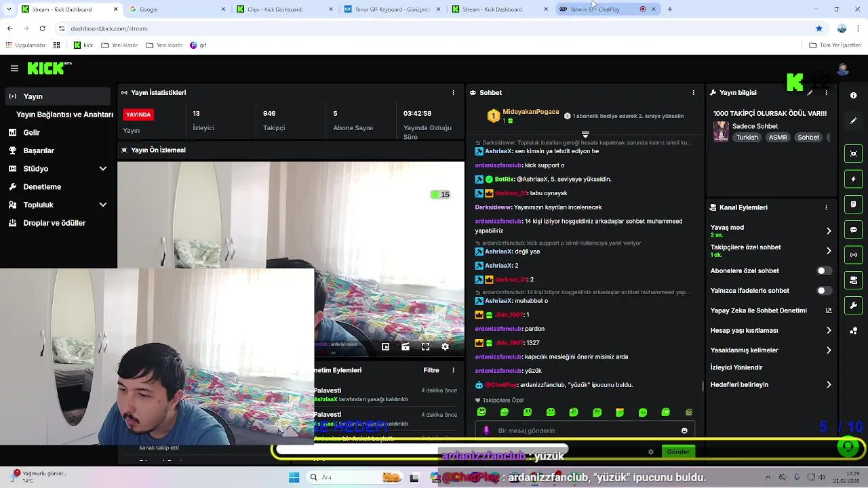Click the Turkish tag

pos(747,137)
